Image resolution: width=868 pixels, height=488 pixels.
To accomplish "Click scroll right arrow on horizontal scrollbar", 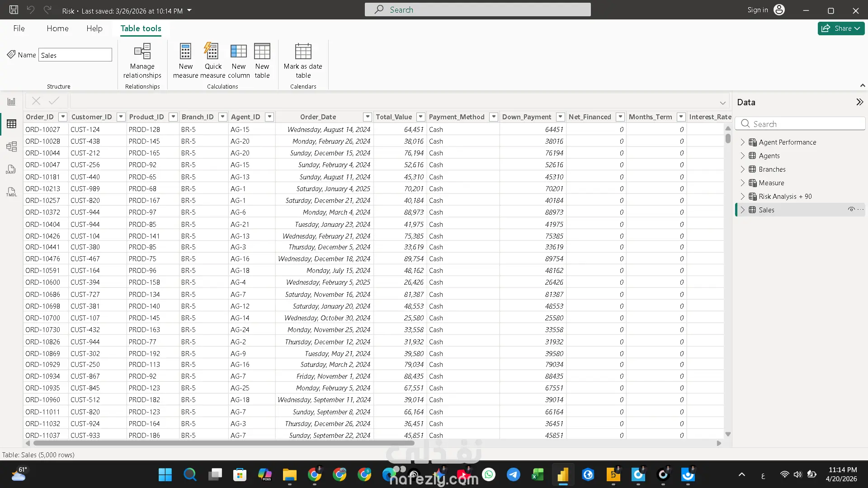I will coord(719,443).
